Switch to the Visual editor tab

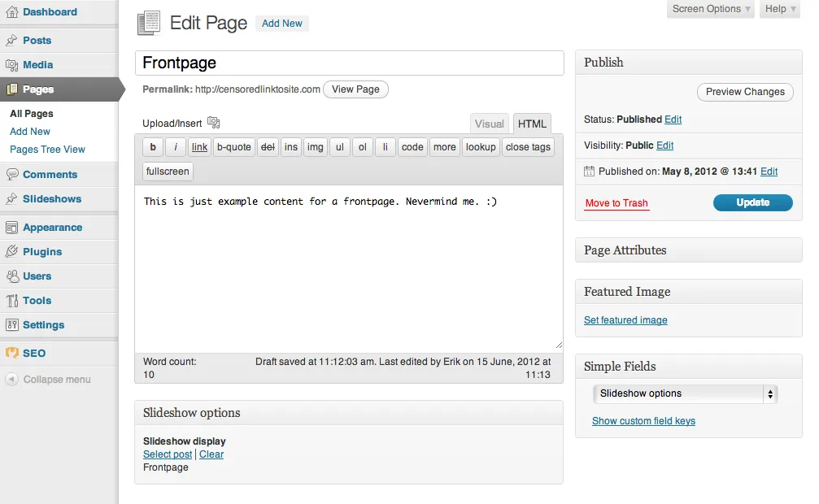point(489,124)
